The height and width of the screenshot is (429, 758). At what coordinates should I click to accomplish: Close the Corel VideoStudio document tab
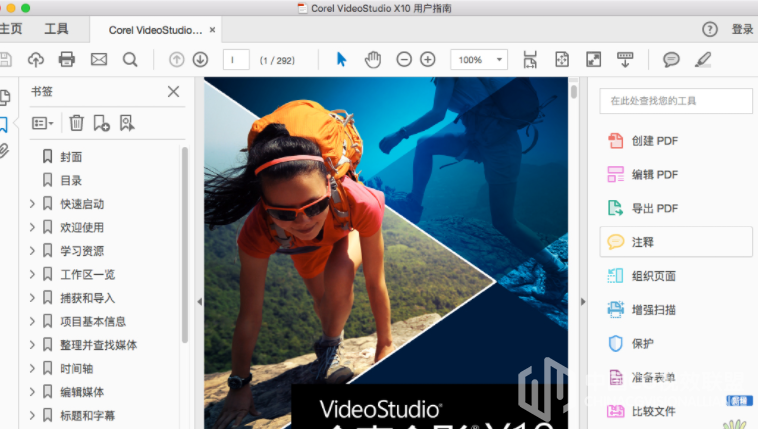click(212, 30)
